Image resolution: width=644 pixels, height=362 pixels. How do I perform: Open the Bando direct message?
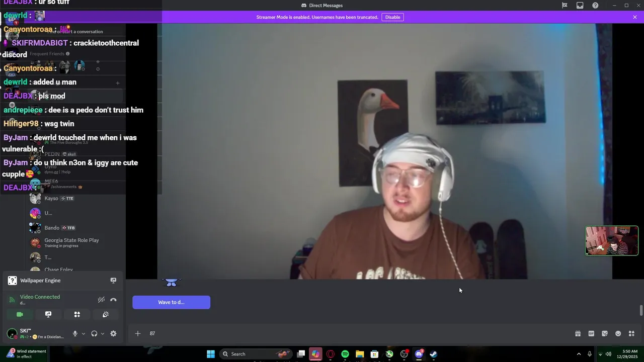[x=75, y=228]
